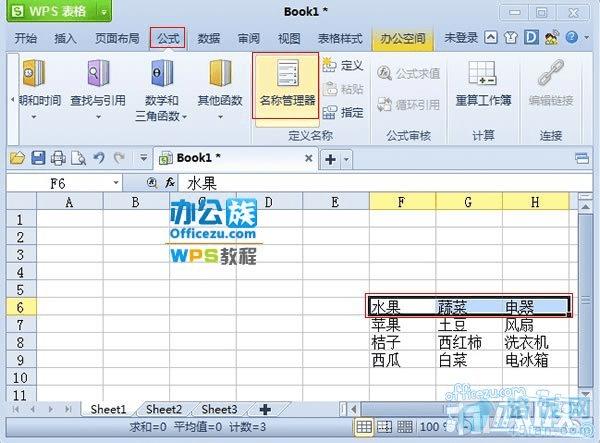Click the print preview icon
This screenshot has width=600, height=443.
(x=78, y=158)
